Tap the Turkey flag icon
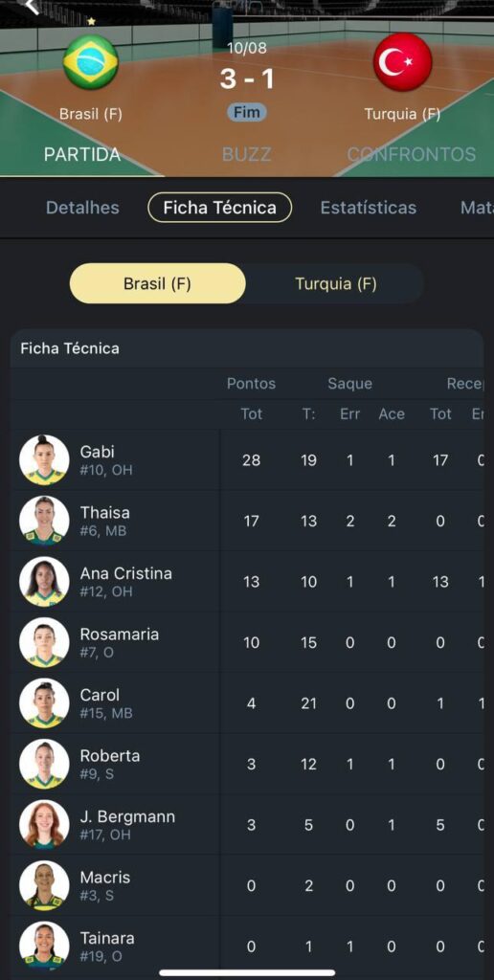The image size is (494, 980). 403,62
